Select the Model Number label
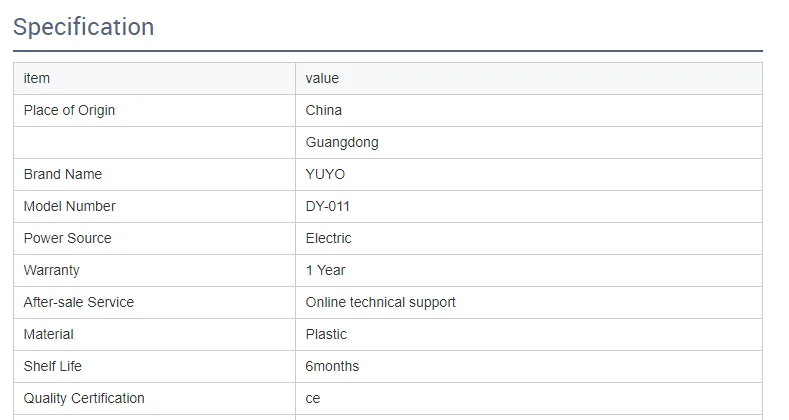Image resolution: width=789 pixels, height=420 pixels. pyautogui.click(x=70, y=206)
